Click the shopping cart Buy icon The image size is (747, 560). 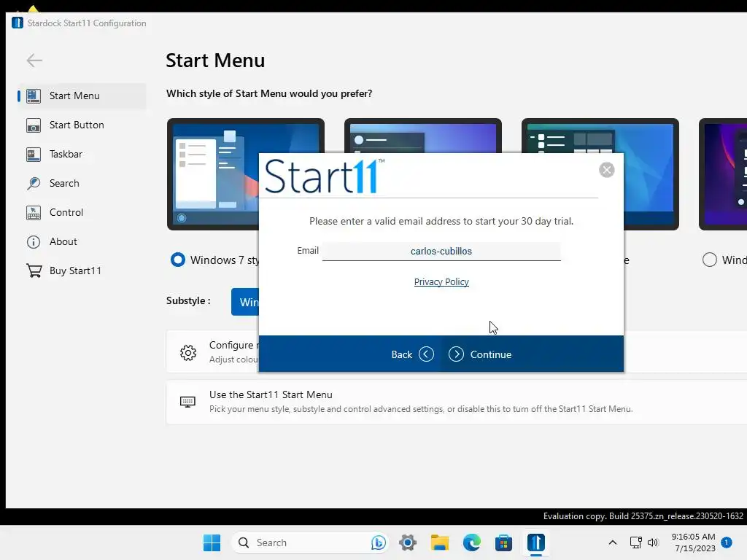(34, 271)
